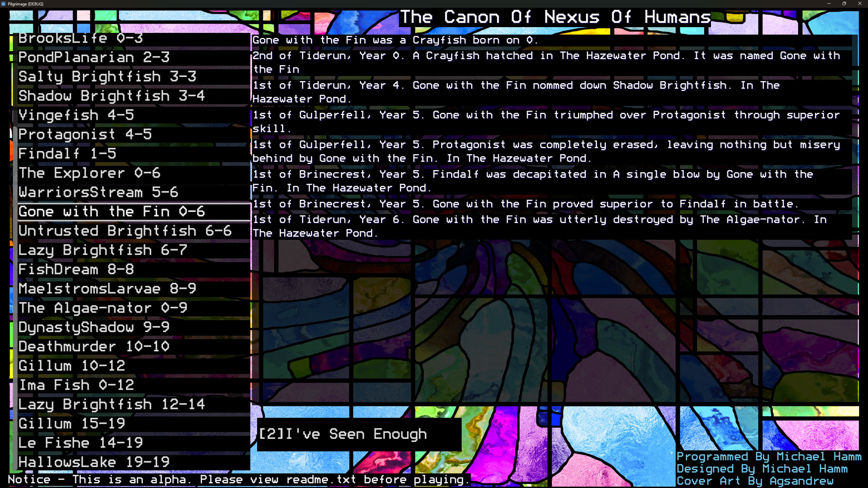Click the Cover Art By Agsandrew credit
This screenshot has width=868, height=488.
(755, 481)
